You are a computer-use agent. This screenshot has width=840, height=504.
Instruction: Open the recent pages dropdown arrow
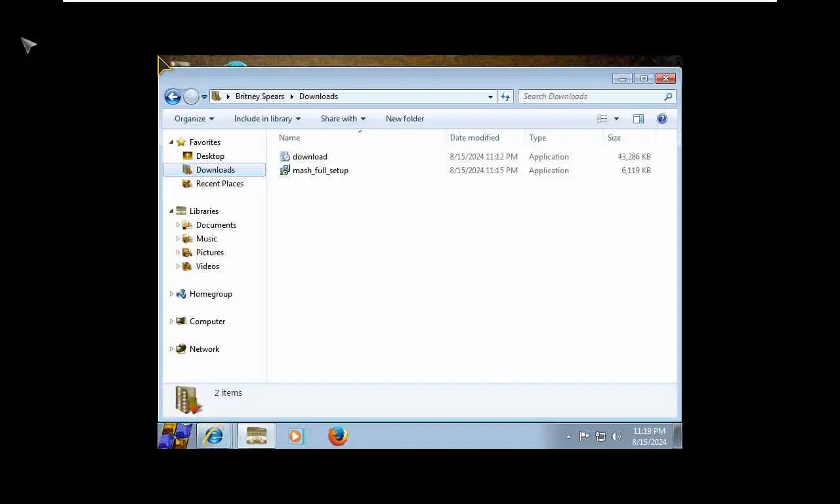(204, 97)
